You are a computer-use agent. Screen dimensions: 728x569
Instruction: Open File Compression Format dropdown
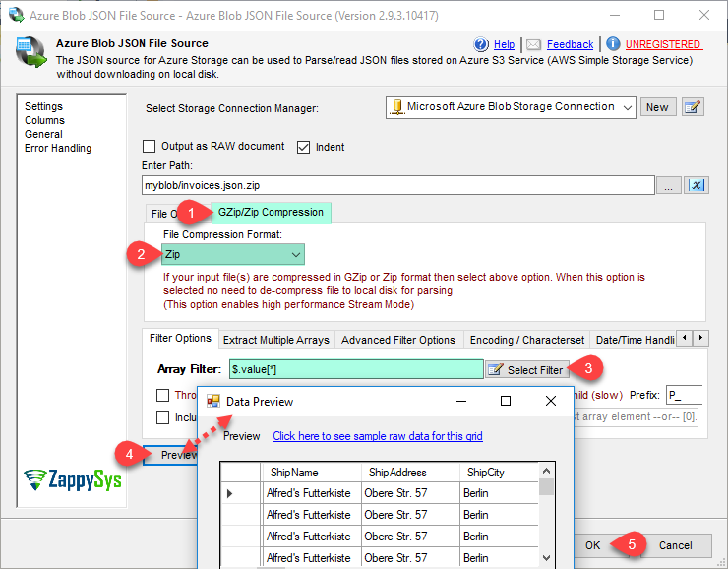click(233, 254)
